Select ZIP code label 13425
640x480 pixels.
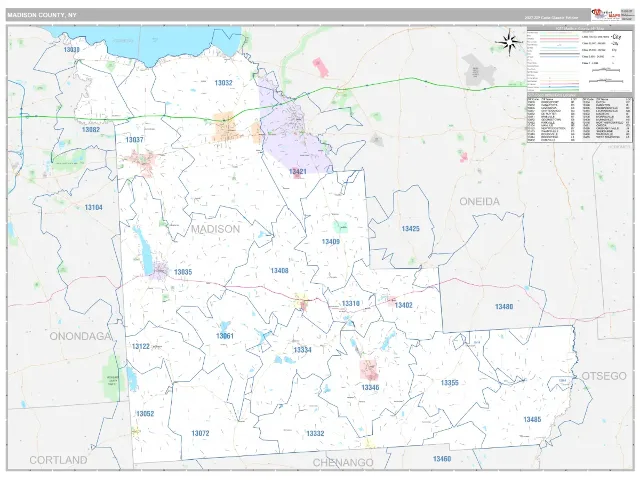pos(411,229)
